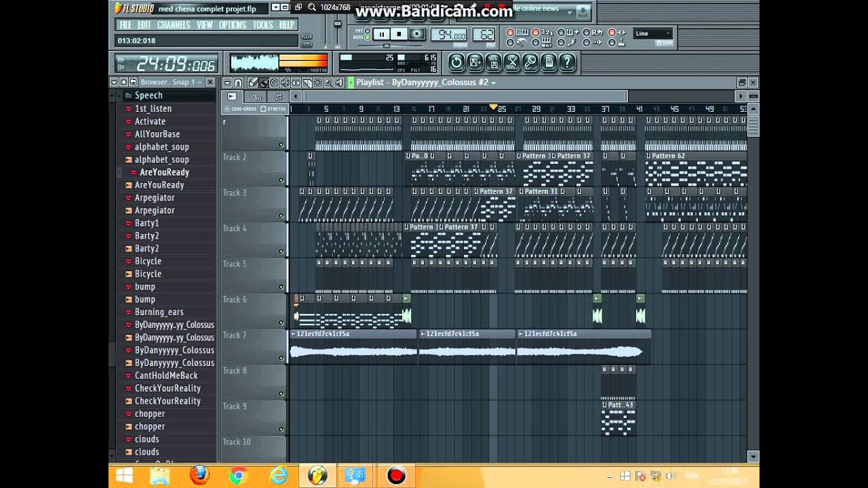
Task: Open the OPTIONS menu
Action: (x=233, y=25)
